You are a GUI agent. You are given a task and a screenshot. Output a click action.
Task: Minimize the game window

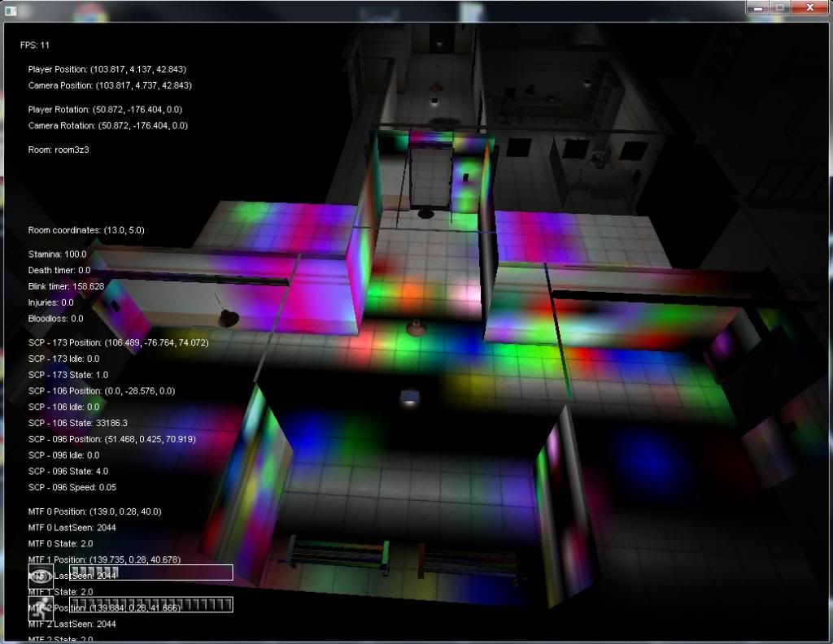(x=758, y=8)
